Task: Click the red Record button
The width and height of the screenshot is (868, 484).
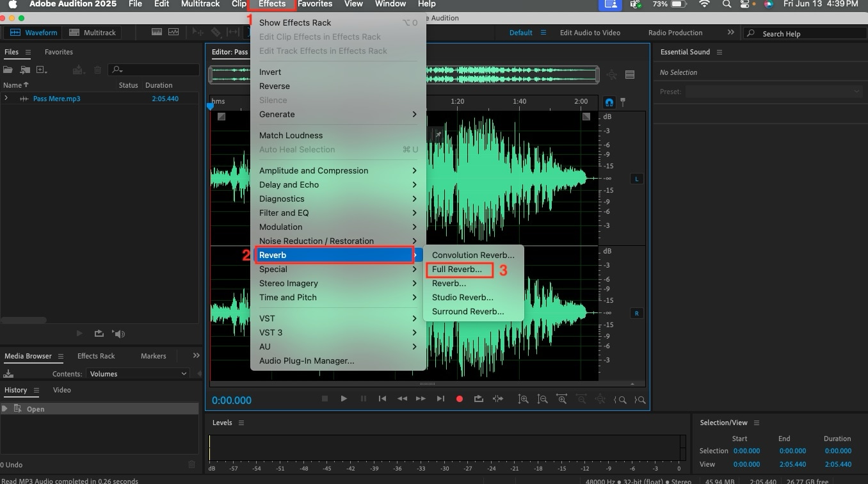Action: pos(459,399)
